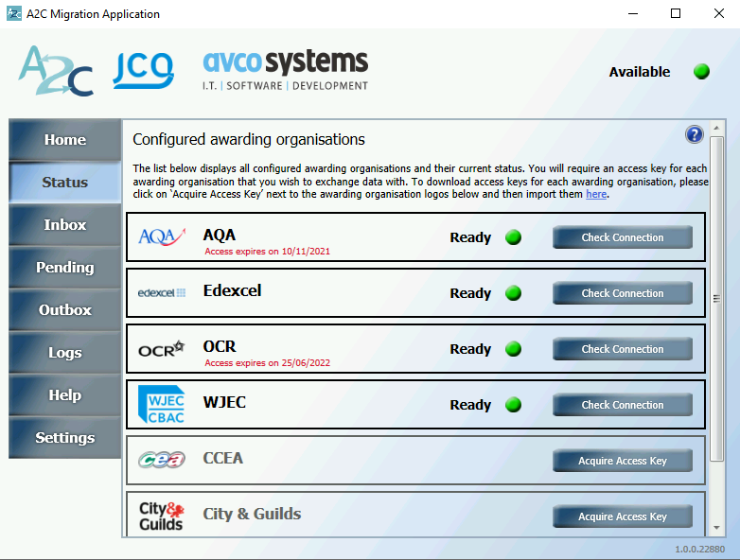740x560 pixels.
Task: Open the blue help question mark icon
Action: [695, 135]
